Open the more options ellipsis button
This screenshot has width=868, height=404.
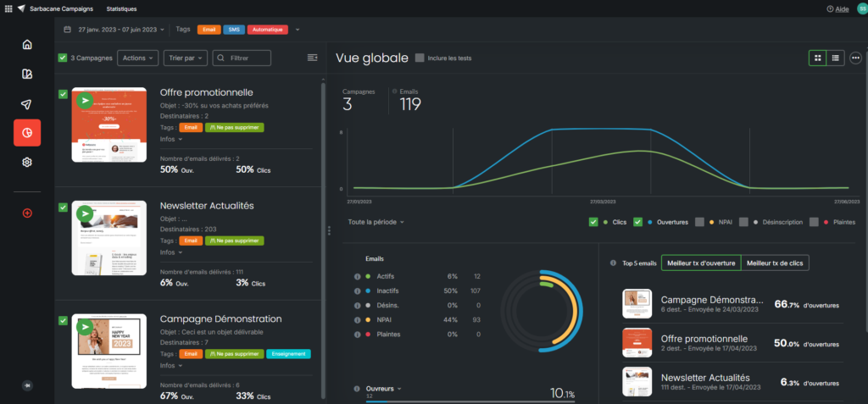856,58
